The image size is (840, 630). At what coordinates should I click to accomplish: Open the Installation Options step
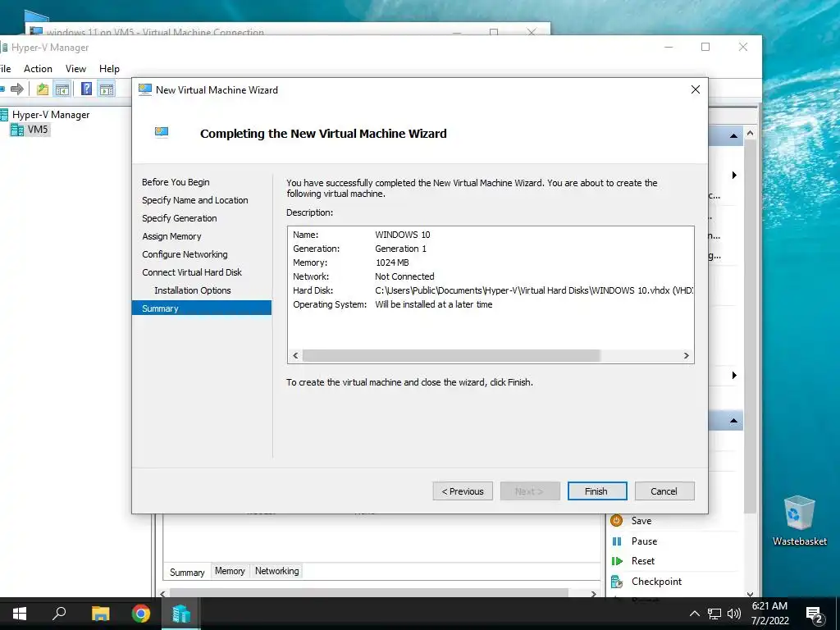(x=192, y=290)
